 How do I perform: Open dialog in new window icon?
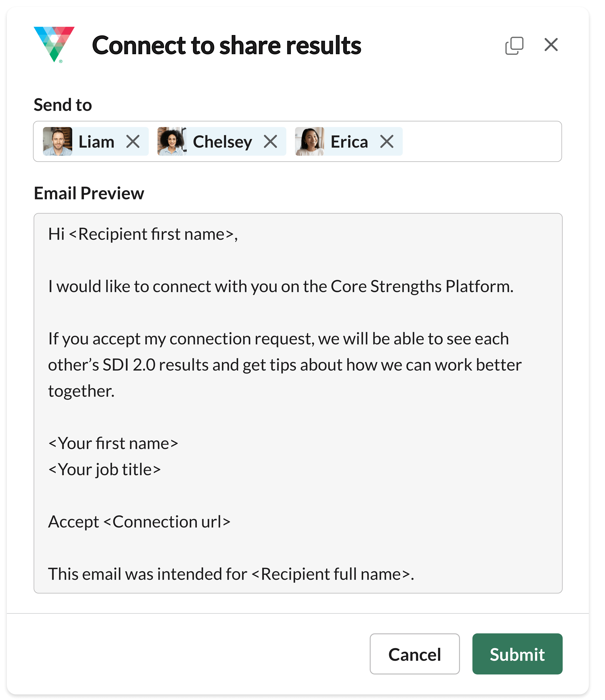pyautogui.click(x=514, y=45)
